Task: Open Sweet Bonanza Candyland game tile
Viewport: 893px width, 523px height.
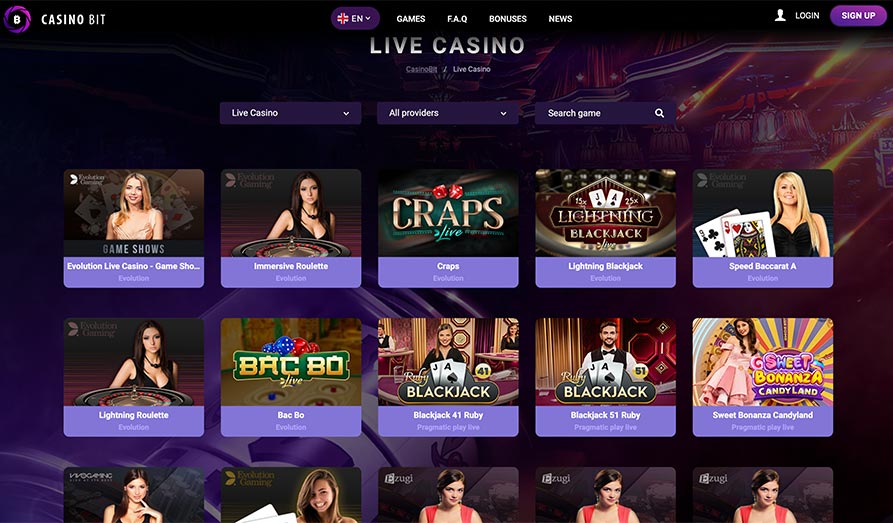Action: [x=763, y=377]
